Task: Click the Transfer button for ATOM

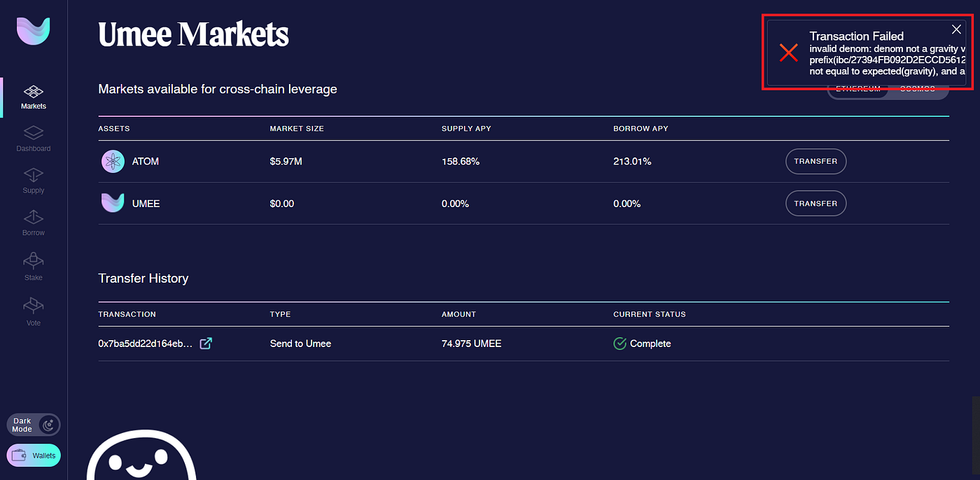Action: pyautogui.click(x=815, y=162)
